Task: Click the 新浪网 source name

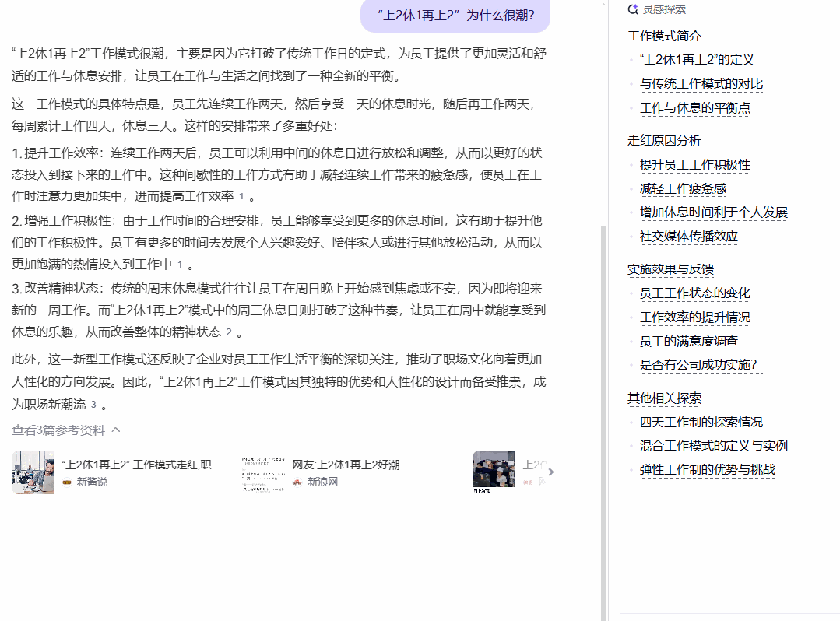Action: [322, 482]
